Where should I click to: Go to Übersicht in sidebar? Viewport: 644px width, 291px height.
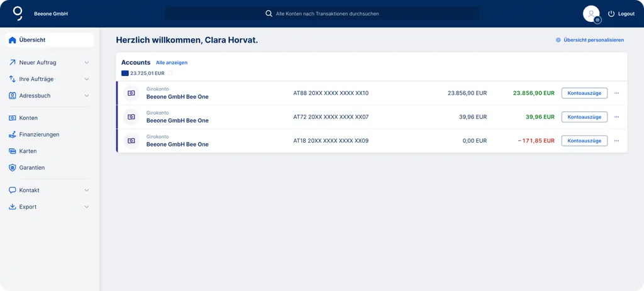32,40
